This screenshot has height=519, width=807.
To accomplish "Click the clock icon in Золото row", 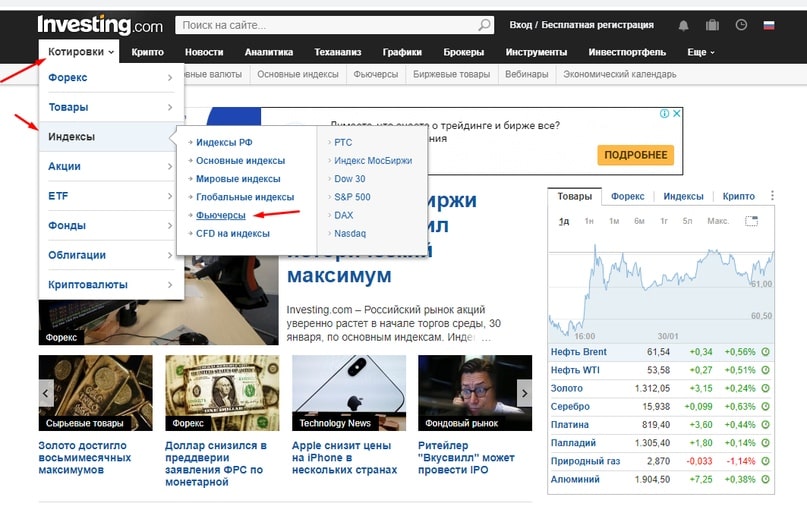I will point(765,388).
